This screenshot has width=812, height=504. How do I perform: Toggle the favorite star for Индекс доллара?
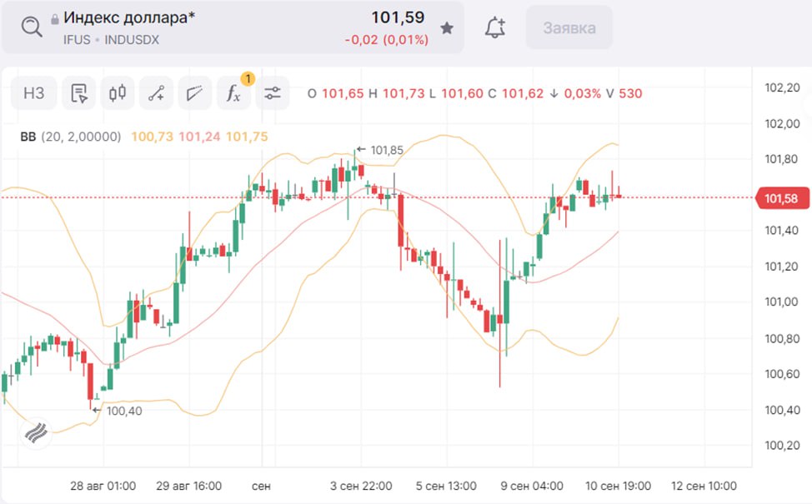(447, 28)
